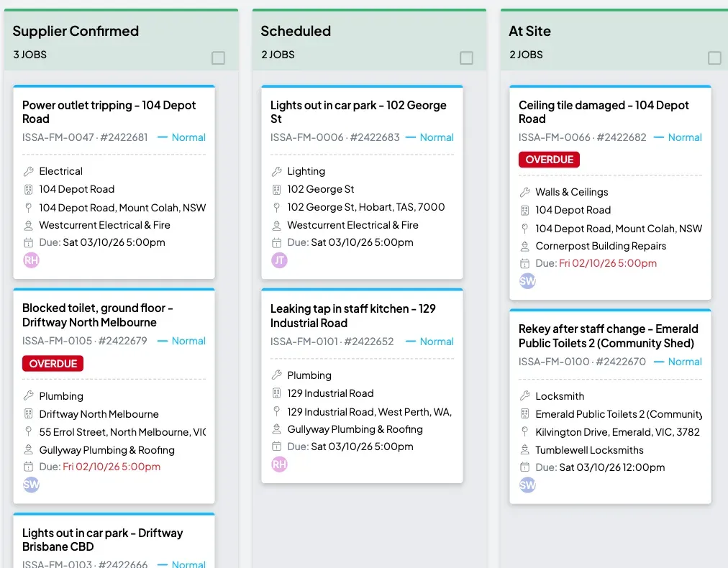The image size is (728, 568).
Task: Open job Blocked toilet, ground floor – Driftway North Melbourne
Action: tap(98, 315)
